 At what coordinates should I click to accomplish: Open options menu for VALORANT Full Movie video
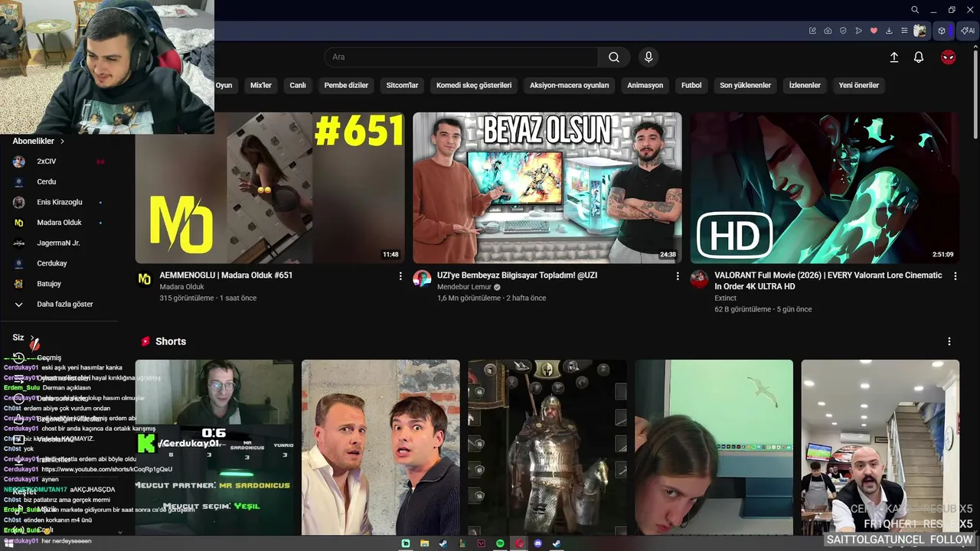point(955,275)
